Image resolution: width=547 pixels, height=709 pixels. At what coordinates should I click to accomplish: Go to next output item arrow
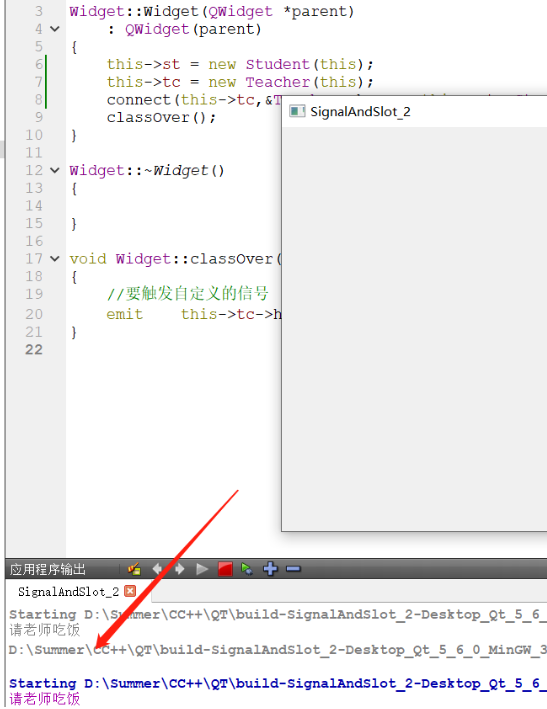[179, 569]
